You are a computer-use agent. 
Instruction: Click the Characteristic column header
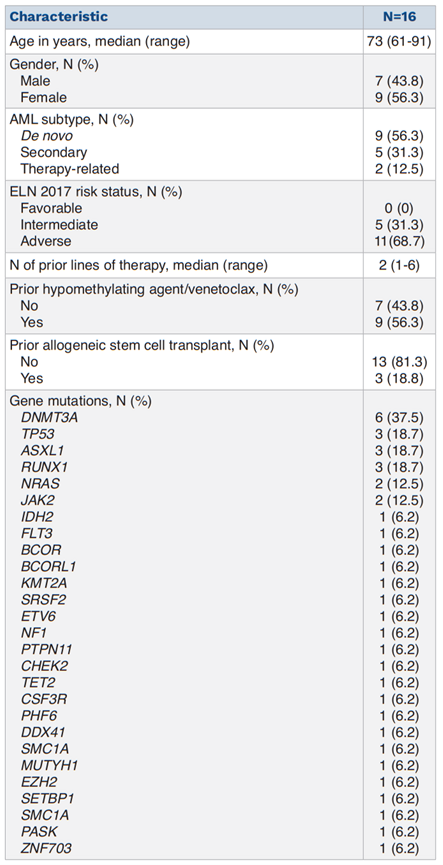click(59, 17)
